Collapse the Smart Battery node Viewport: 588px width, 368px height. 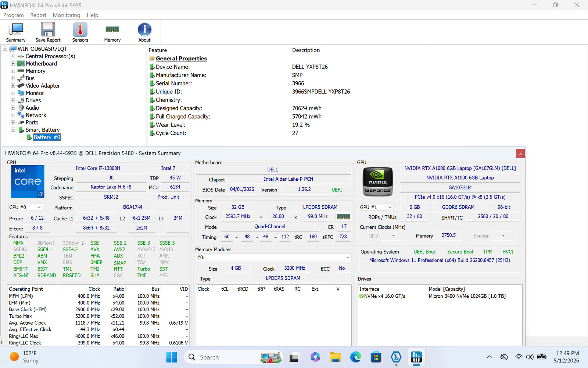(x=13, y=130)
